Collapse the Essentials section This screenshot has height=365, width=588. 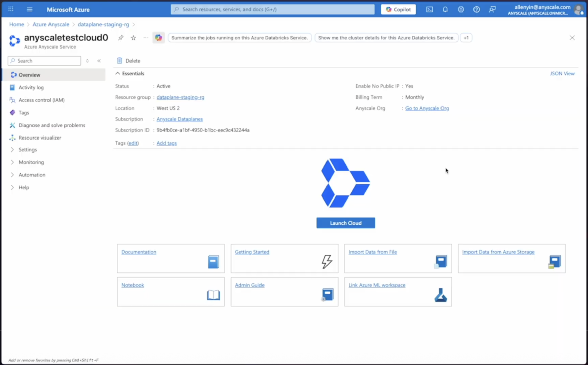click(118, 73)
